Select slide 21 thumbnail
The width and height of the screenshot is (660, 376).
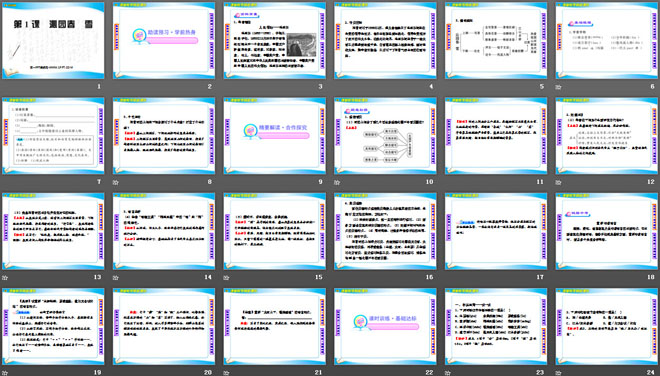(274, 326)
